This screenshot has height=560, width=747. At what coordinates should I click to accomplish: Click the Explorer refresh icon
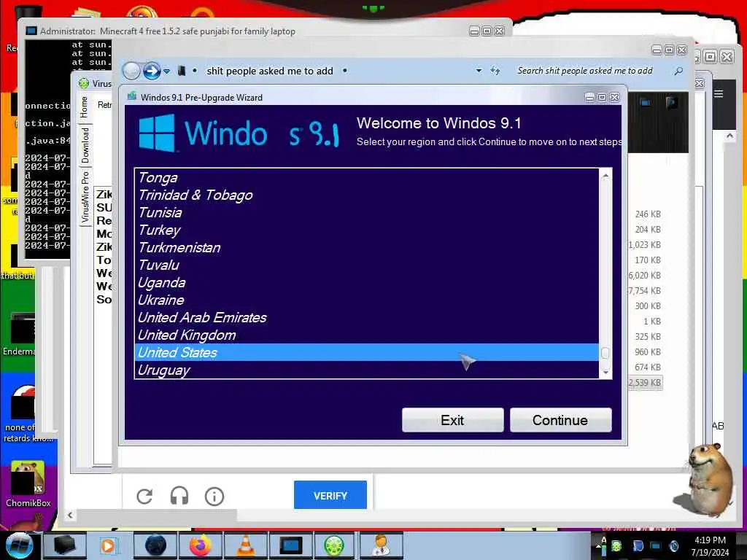[x=495, y=71]
